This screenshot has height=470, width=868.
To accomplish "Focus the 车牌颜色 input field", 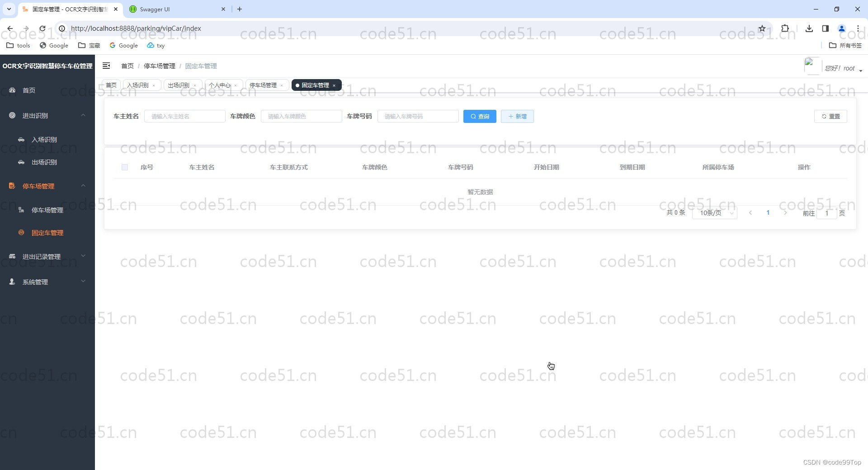I will click(x=301, y=116).
